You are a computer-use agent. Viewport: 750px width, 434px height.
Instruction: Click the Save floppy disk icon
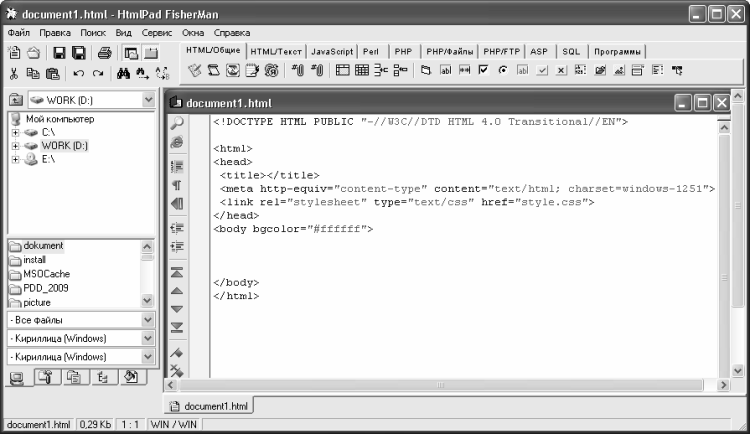click(59, 53)
